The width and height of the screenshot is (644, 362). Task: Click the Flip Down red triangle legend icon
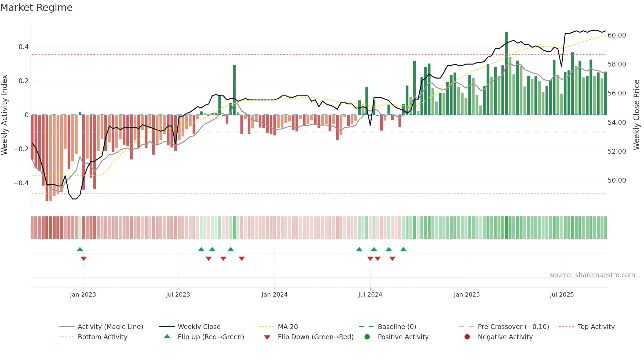[x=267, y=337]
